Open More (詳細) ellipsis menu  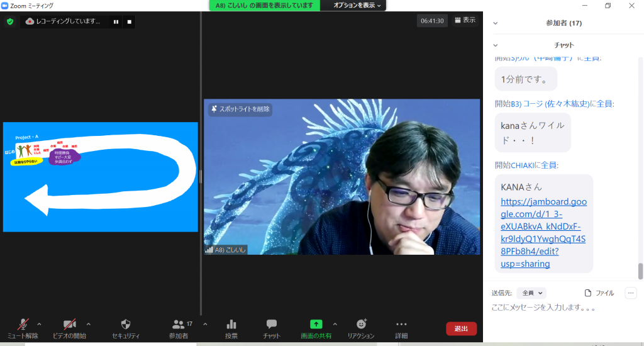(401, 329)
